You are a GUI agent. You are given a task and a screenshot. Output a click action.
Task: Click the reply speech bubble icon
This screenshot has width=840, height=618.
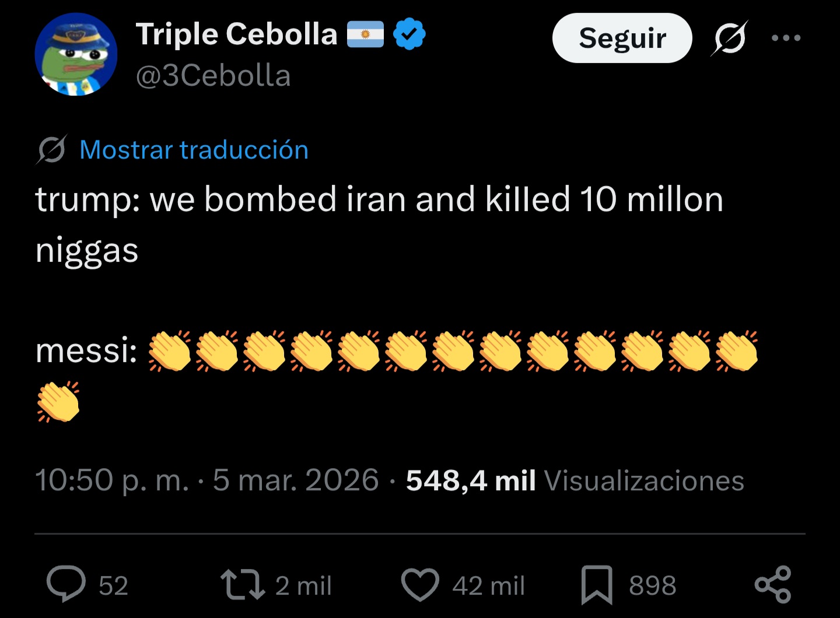[66, 584]
